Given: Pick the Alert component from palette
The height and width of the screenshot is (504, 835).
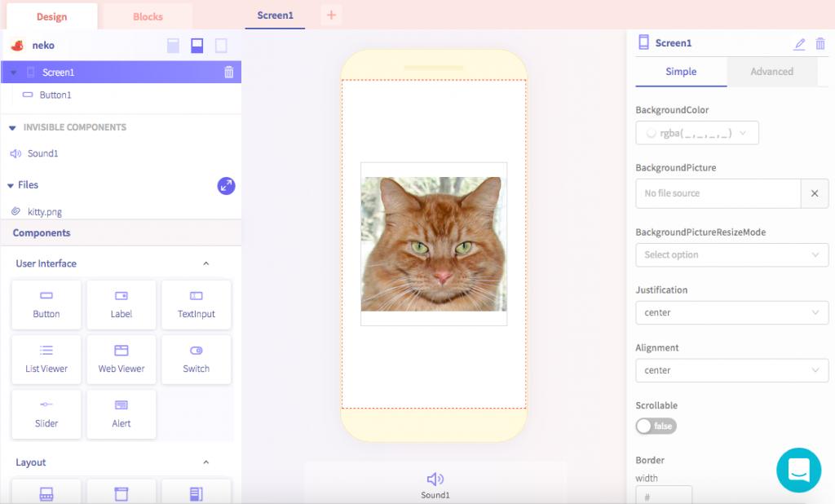Looking at the screenshot, I should tap(121, 414).
